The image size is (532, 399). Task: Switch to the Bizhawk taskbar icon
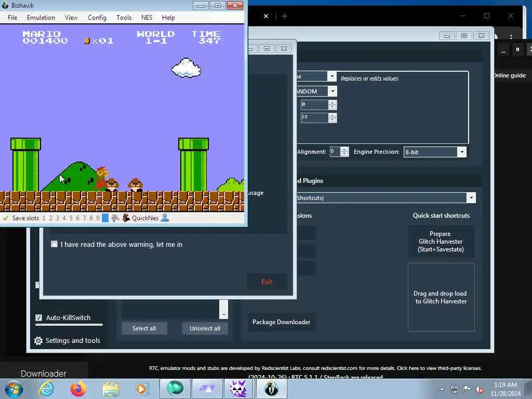click(x=271, y=389)
